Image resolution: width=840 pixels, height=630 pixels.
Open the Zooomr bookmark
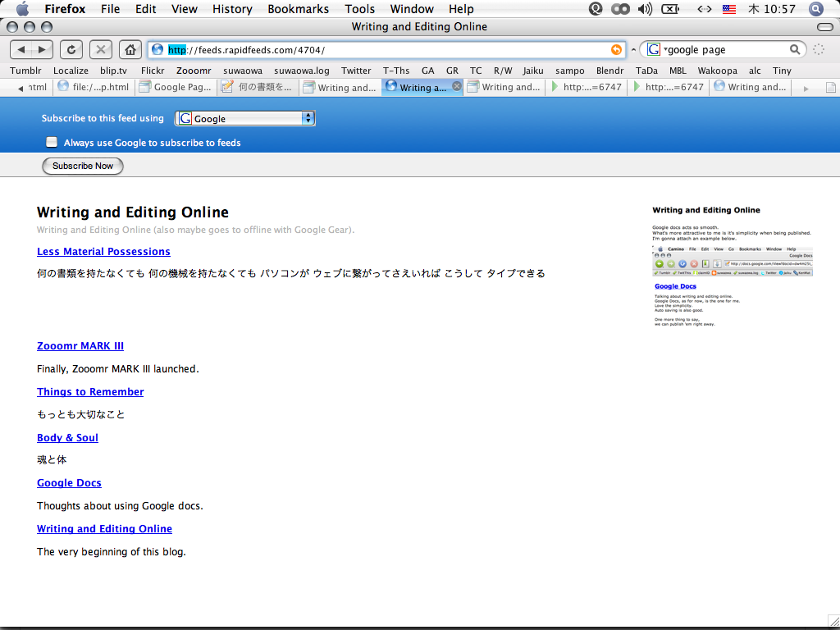[194, 71]
